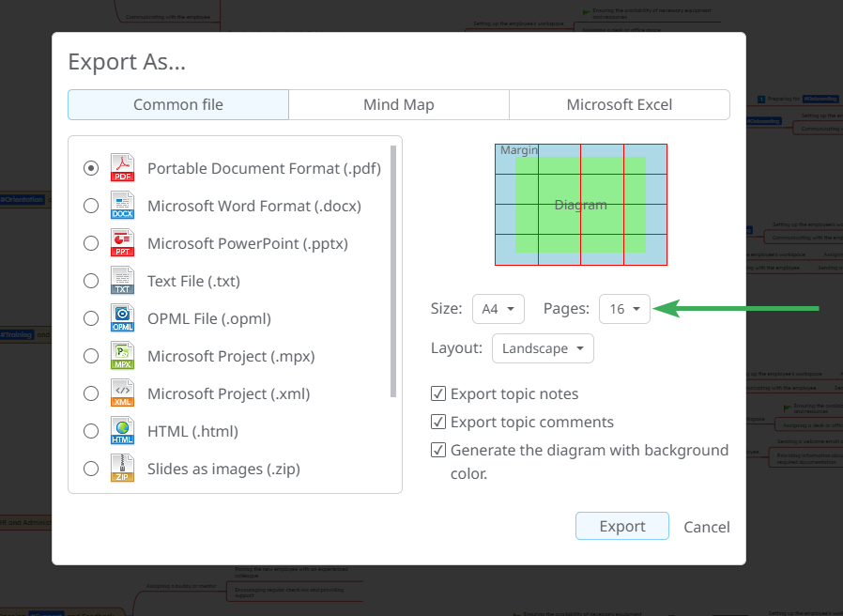Image resolution: width=843 pixels, height=616 pixels.
Task: Toggle Export topic notes checkbox
Action: (x=438, y=393)
